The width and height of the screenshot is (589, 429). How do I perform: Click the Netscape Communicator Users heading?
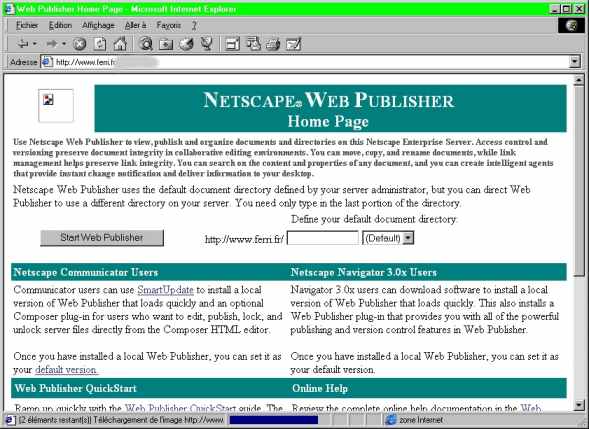point(86,272)
